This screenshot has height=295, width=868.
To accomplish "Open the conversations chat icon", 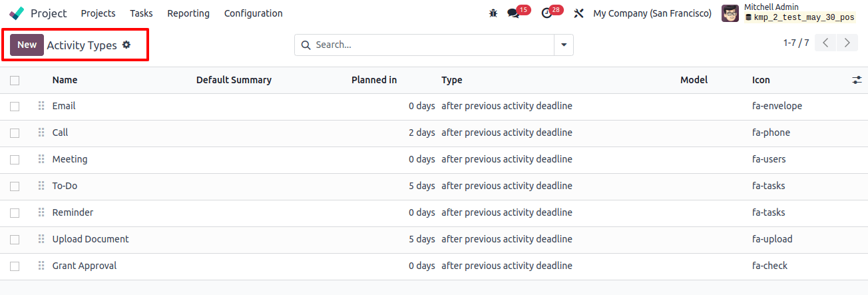I will pyautogui.click(x=513, y=13).
